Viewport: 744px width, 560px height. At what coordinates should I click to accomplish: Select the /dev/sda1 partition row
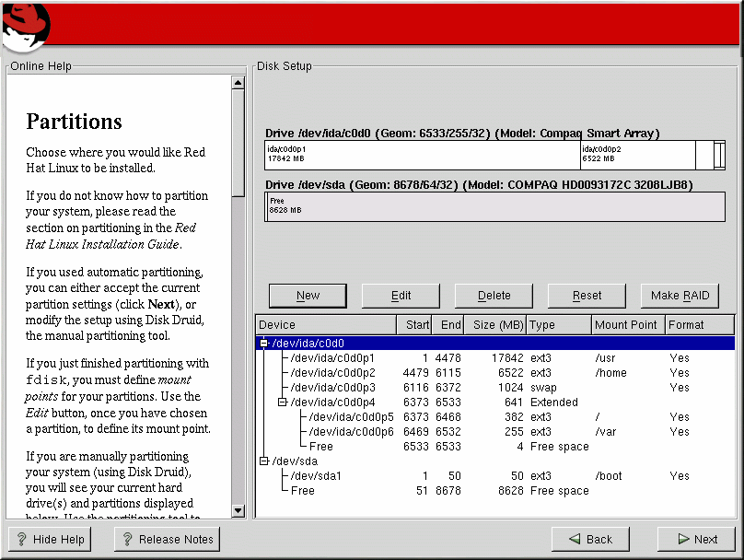(494, 475)
